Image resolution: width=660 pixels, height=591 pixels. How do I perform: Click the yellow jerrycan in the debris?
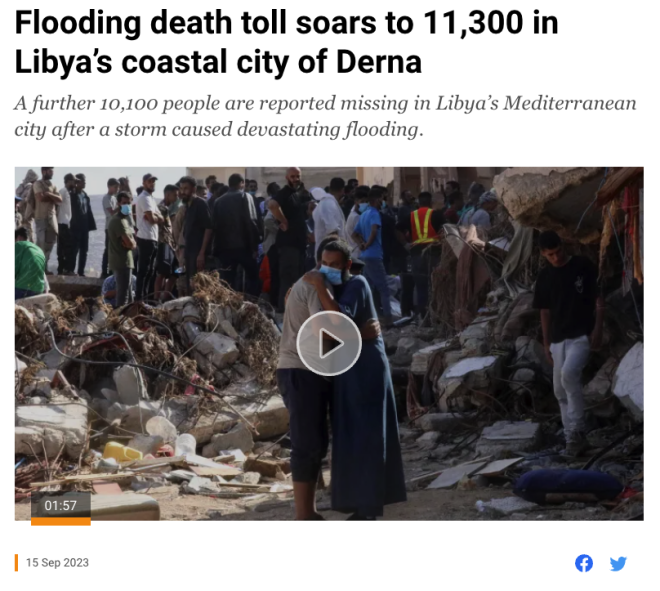pyautogui.click(x=122, y=451)
